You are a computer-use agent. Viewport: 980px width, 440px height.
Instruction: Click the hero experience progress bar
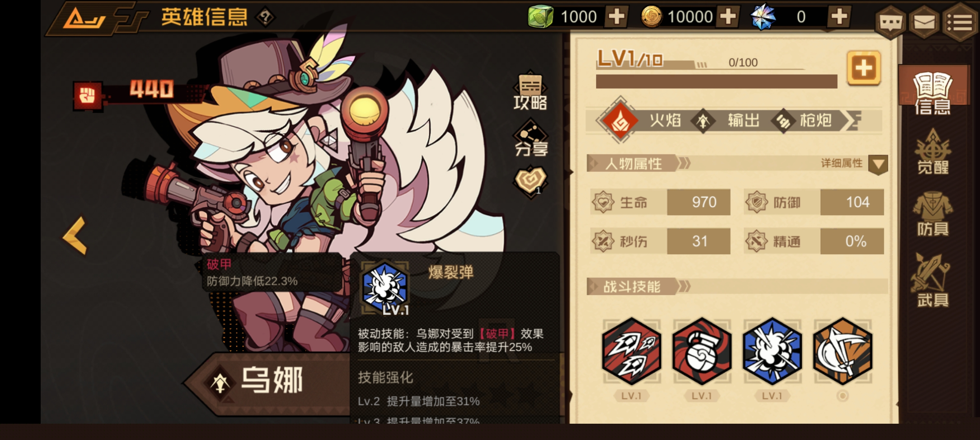click(x=716, y=81)
